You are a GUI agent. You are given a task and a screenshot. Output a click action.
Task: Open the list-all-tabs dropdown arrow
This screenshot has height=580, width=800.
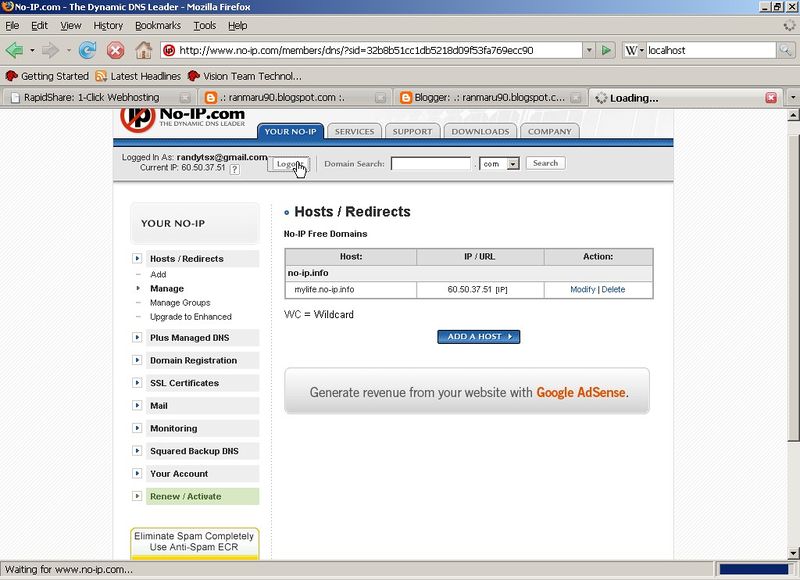[x=792, y=96]
